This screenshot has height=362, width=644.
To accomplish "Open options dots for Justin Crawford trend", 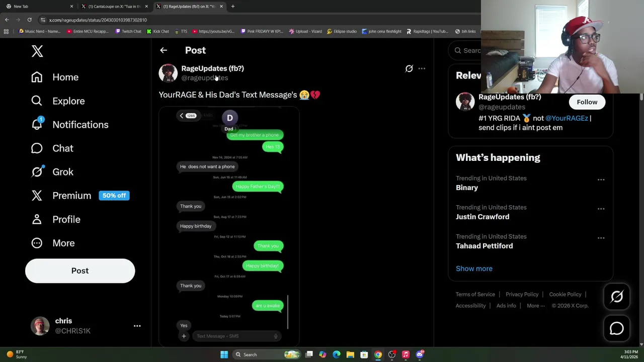I will (x=601, y=209).
